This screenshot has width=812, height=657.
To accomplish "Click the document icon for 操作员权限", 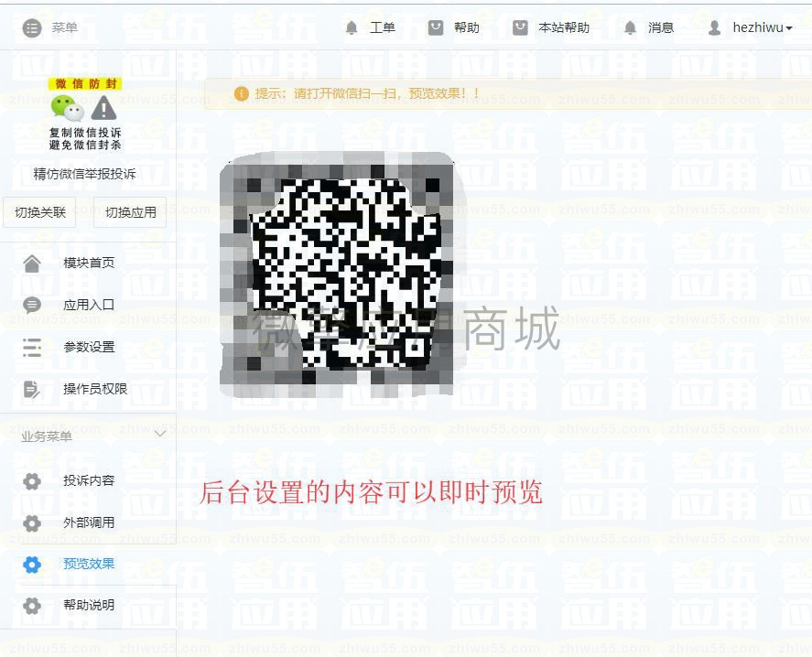I will [x=32, y=389].
